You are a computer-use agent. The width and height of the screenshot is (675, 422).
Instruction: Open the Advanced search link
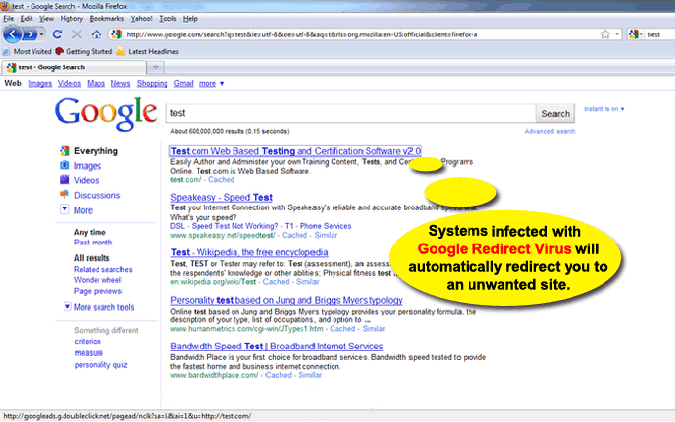click(x=550, y=131)
